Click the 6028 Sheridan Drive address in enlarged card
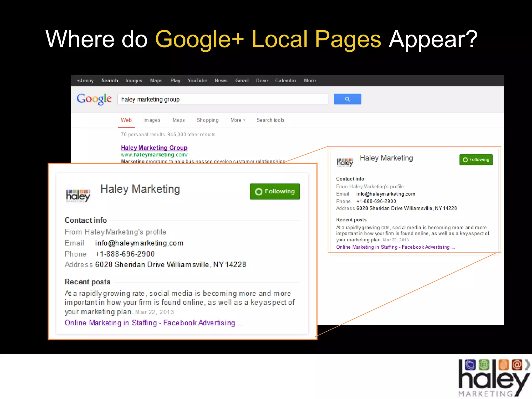The image size is (532, 399). pyautogui.click(x=170, y=265)
